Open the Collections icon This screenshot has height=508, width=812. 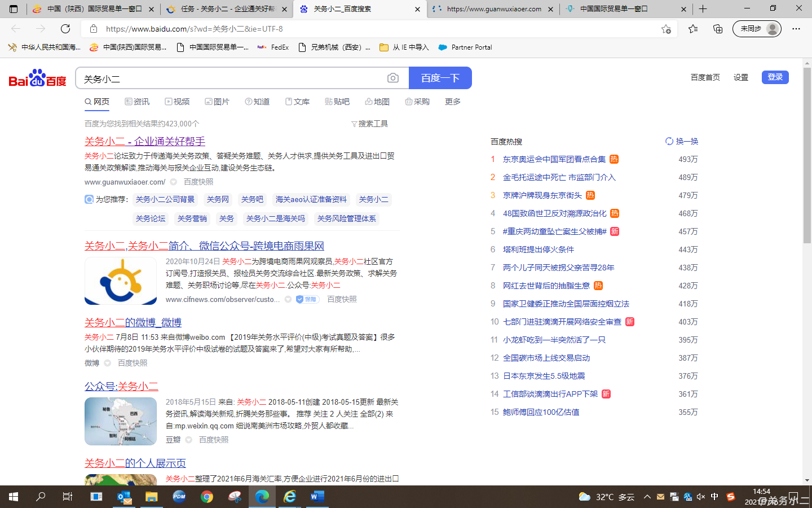[x=718, y=29]
